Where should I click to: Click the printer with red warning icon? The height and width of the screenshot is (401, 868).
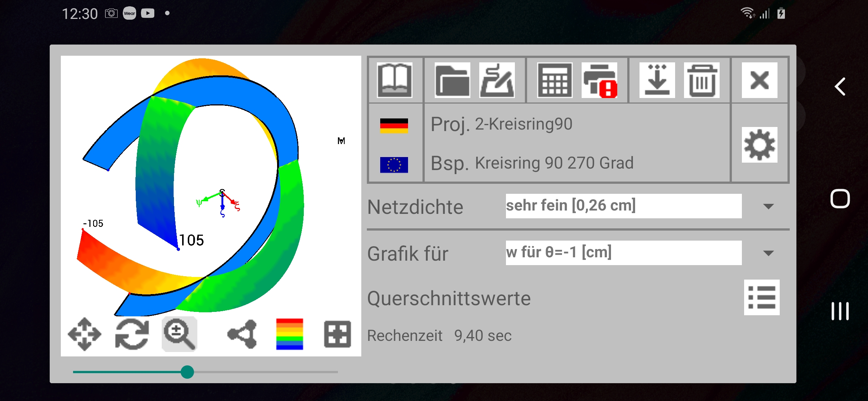tap(599, 80)
